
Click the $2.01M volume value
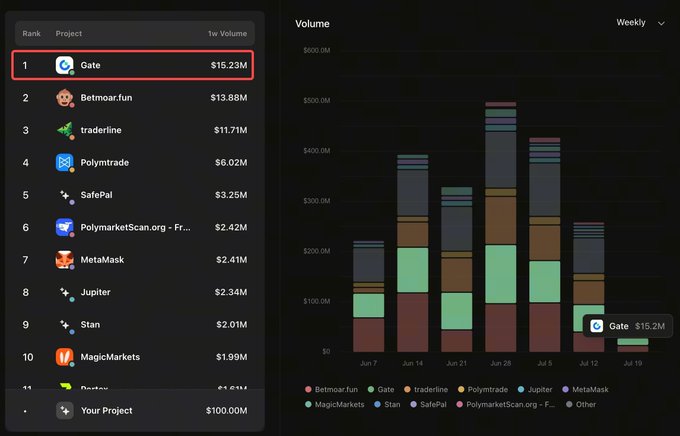[x=232, y=325]
